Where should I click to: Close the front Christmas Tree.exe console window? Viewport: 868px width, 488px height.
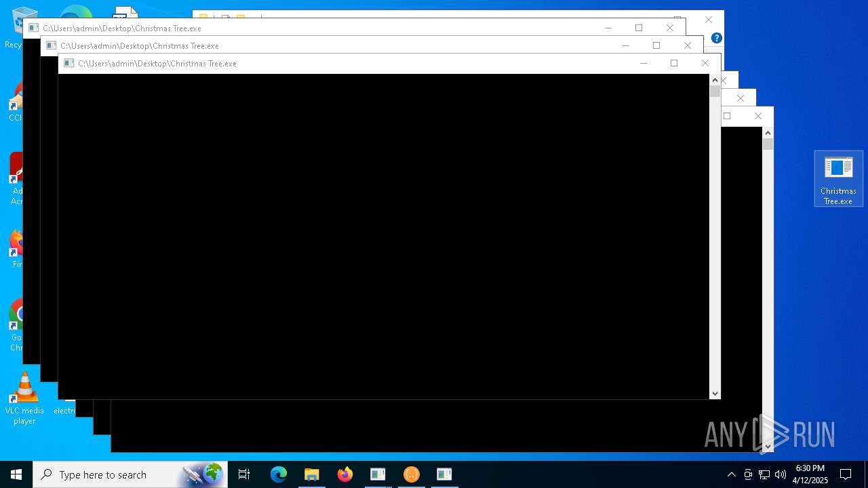pos(705,63)
